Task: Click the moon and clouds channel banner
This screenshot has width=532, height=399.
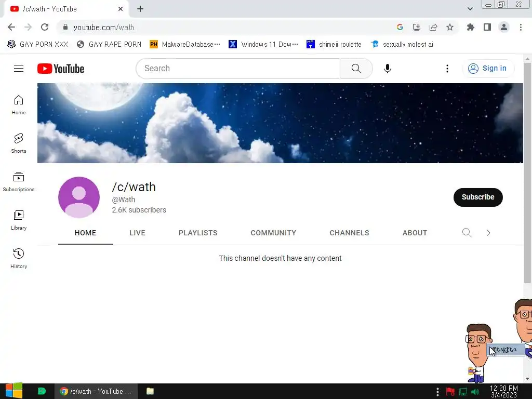Action: (280, 123)
